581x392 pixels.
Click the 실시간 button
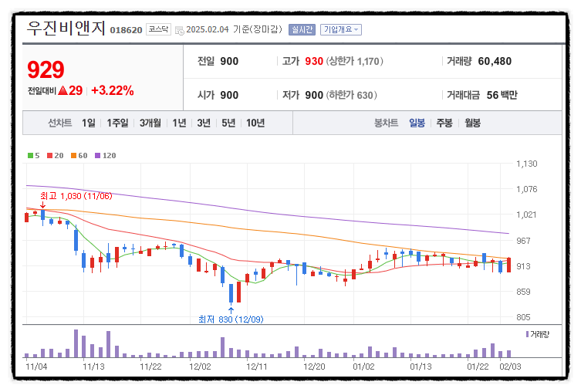pos(302,29)
